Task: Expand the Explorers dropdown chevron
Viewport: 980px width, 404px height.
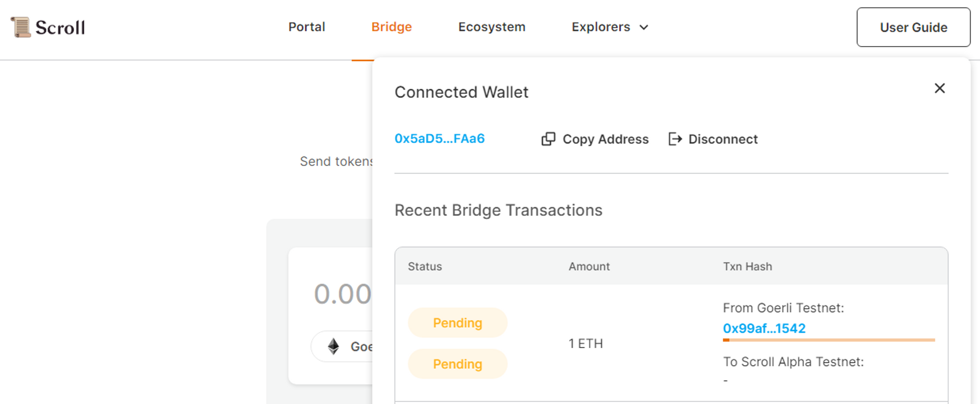Action: [x=644, y=27]
